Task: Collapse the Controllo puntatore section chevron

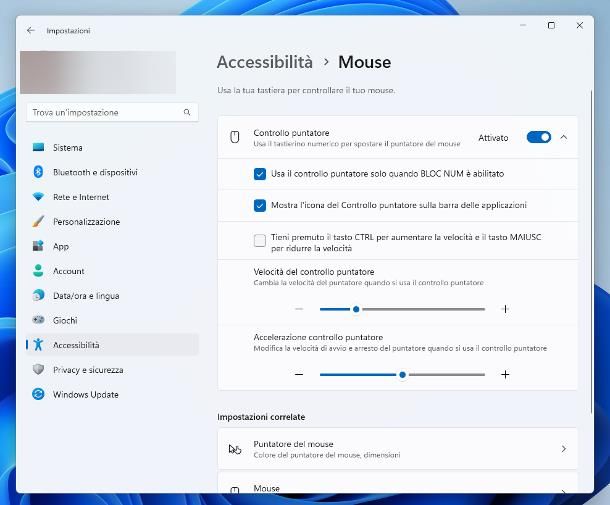Action: tap(564, 137)
